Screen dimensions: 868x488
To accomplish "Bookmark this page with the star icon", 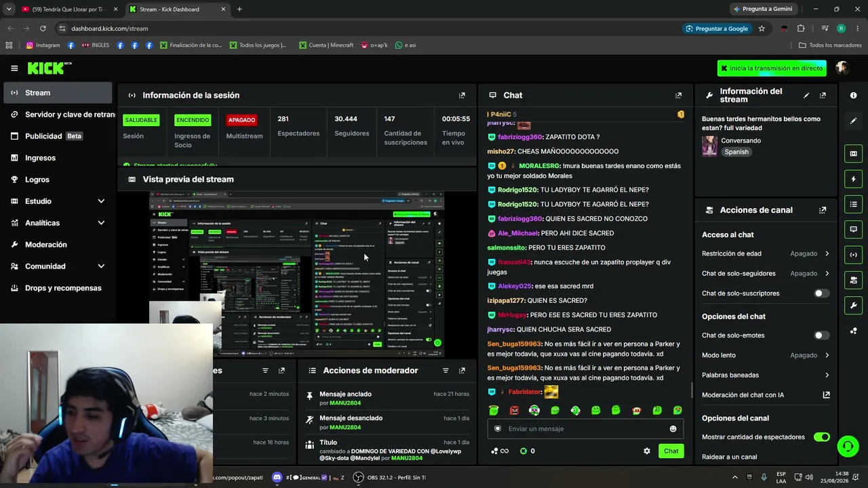I will pos(762,28).
